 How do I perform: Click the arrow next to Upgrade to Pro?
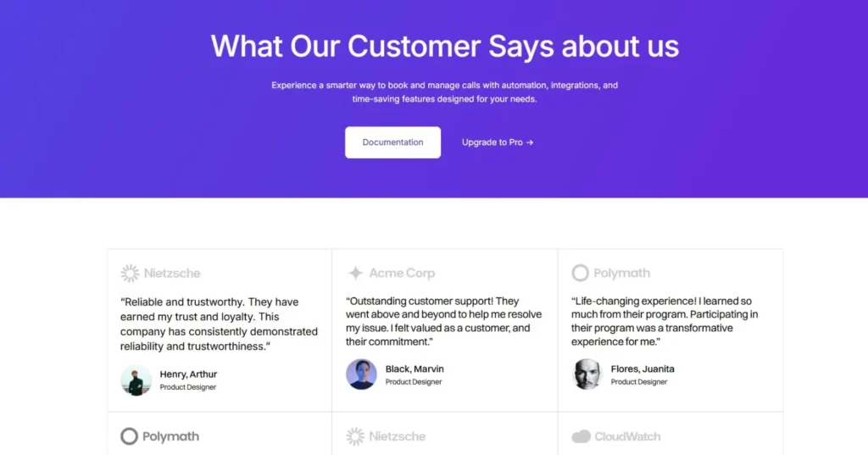tap(530, 142)
